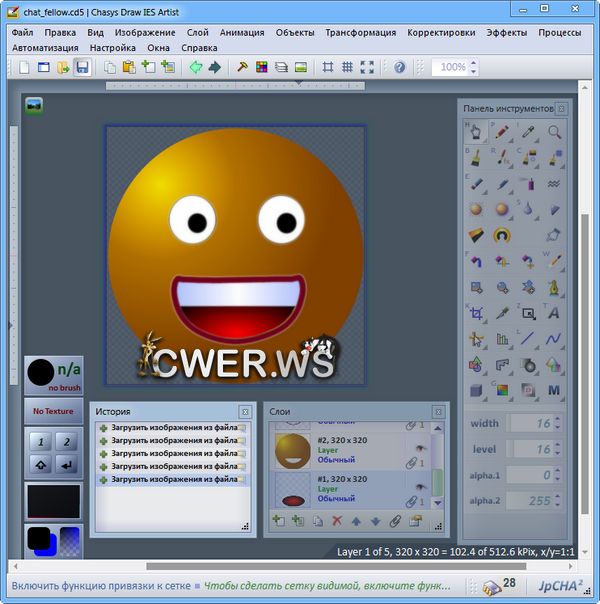
Task: Click the width value stepper arrows
Action: tap(559, 423)
